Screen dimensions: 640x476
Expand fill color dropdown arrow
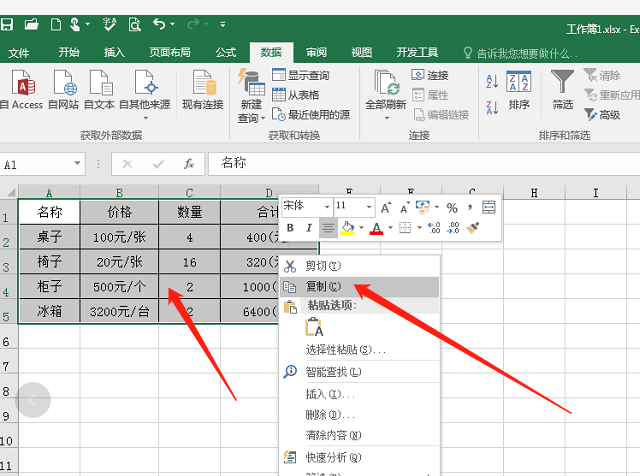(x=361, y=227)
